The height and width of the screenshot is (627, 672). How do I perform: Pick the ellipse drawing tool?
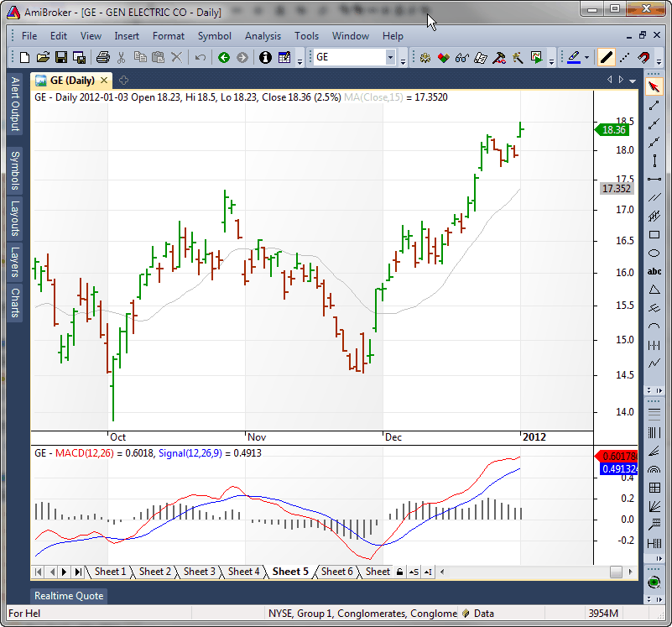click(654, 253)
